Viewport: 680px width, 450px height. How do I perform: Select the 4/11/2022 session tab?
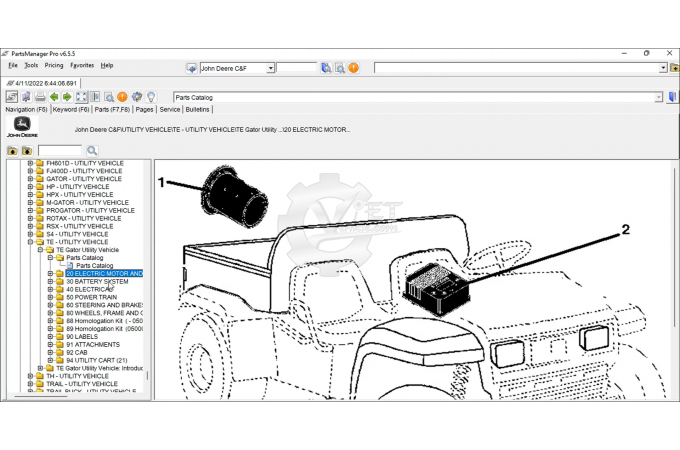tap(42, 83)
